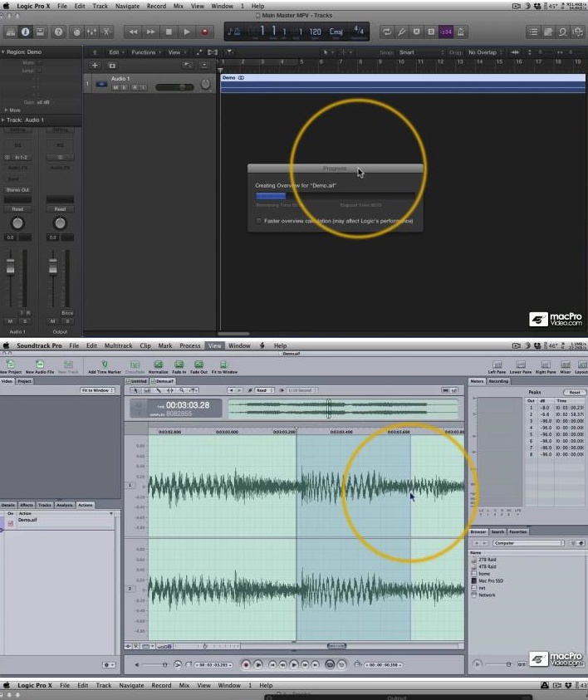Open the Process menu
Image resolution: width=588 pixels, height=700 pixels.
[x=189, y=345]
